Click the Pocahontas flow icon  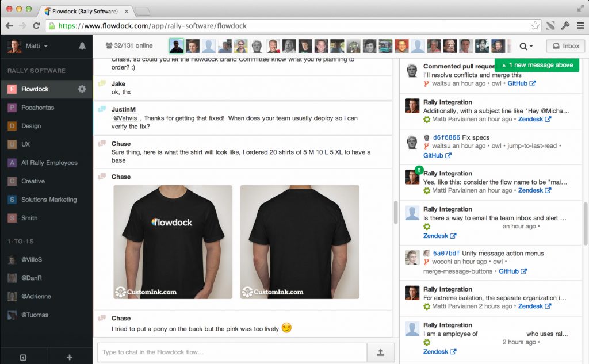click(x=12, y=108)
